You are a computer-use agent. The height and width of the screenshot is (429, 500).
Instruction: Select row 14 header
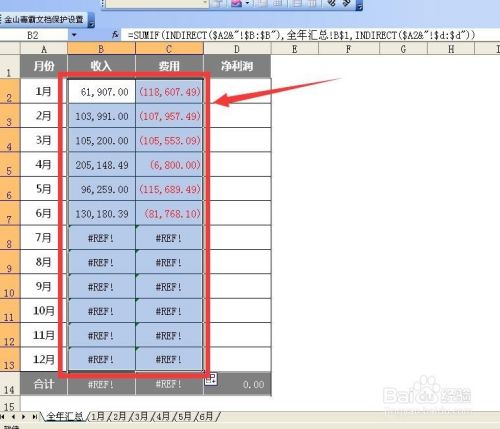[x=10, y=384]
